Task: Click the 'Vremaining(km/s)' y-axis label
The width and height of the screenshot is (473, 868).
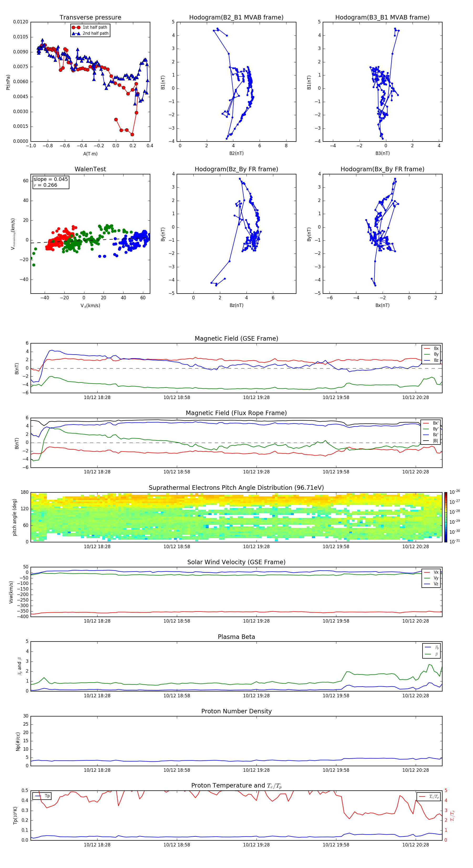Action: [x=13, y=234]
